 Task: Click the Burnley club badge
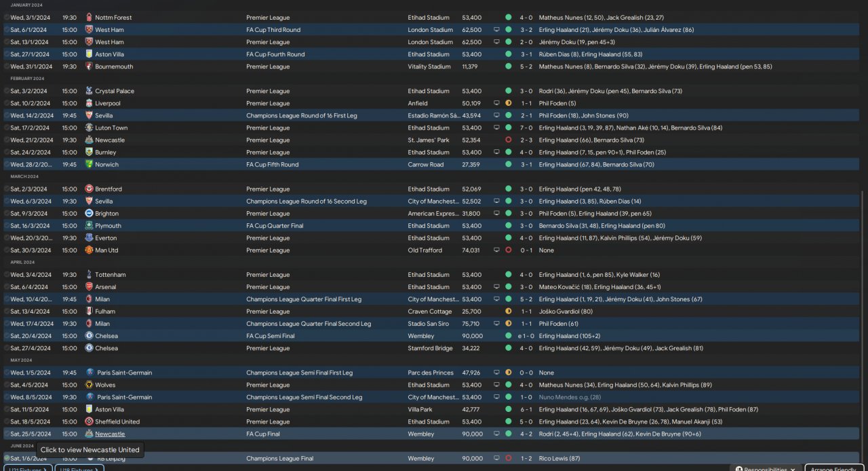[89, 152]
